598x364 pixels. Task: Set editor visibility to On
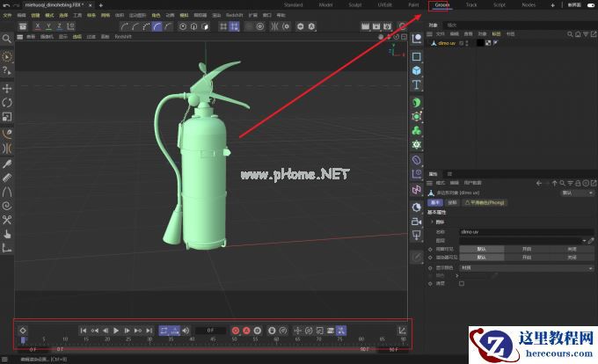tap(526, 249)
